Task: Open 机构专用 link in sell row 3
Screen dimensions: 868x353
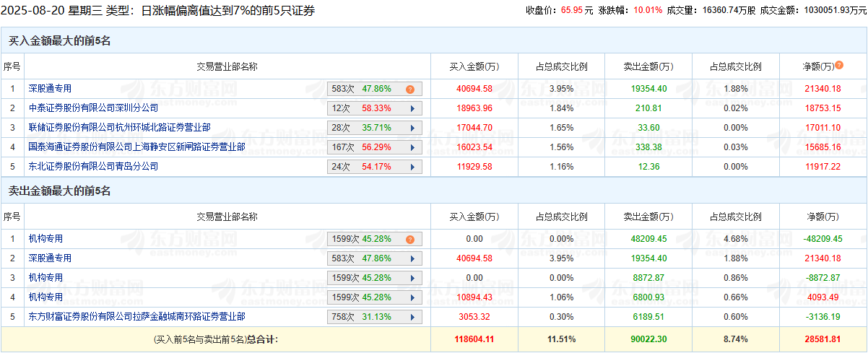Action: 45,278
